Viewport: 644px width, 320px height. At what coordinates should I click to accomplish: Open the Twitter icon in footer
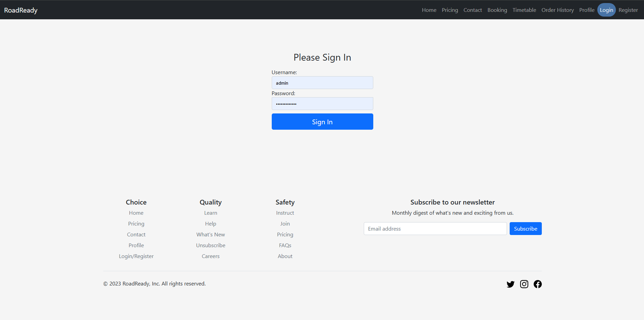coord(510,284)
